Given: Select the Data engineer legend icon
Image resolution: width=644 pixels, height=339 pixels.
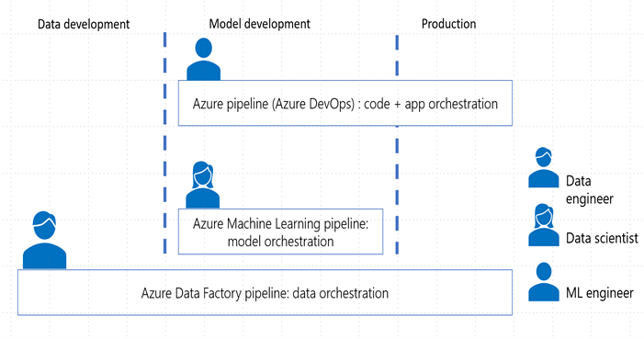Looking at the screenshot, I should pyautogui.click(x=543, y=167).
